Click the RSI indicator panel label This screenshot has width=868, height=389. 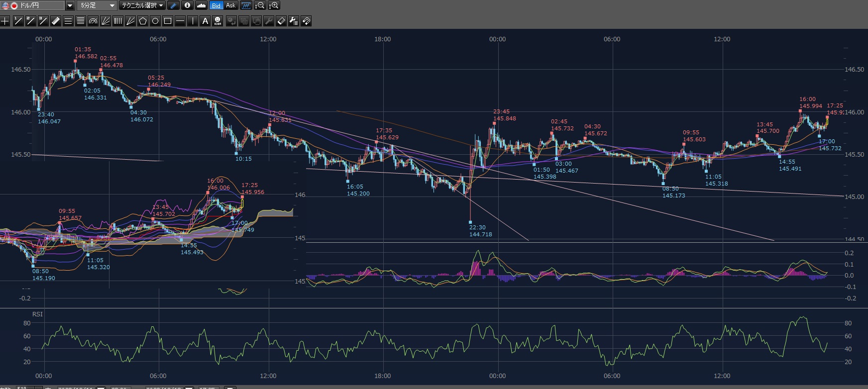coord(37,314)
